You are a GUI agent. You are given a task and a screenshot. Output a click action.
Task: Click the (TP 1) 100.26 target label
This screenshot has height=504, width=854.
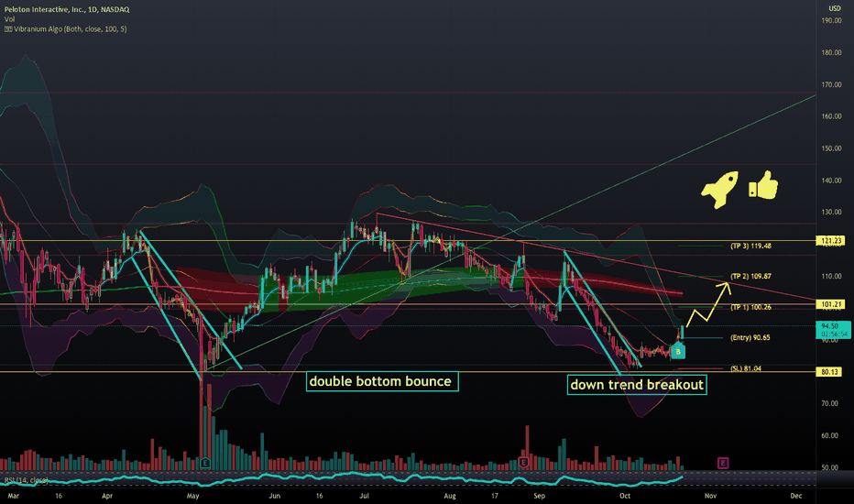750,307
